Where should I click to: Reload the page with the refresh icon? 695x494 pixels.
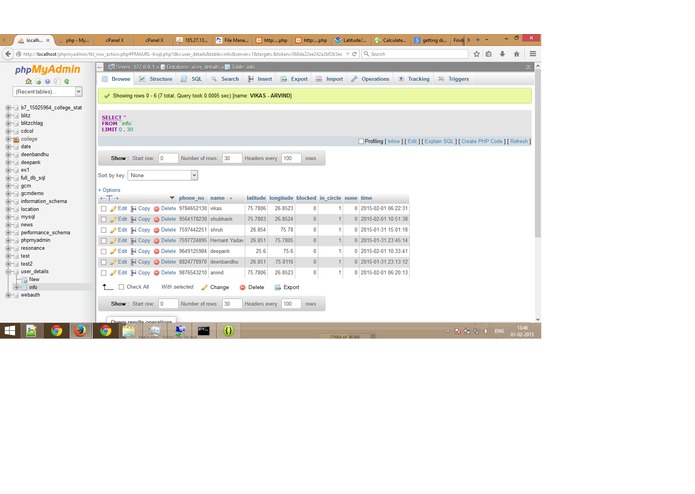point(355,54)
